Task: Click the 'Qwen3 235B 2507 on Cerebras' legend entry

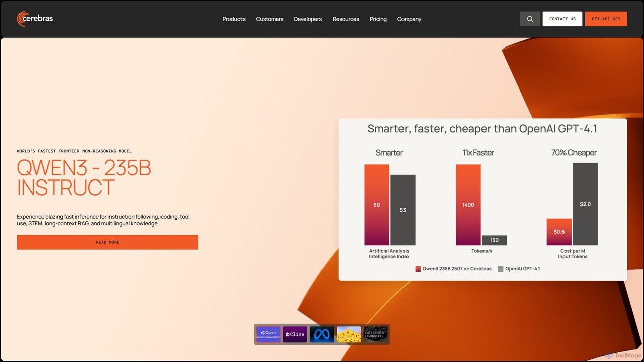Action: (453, 269)
